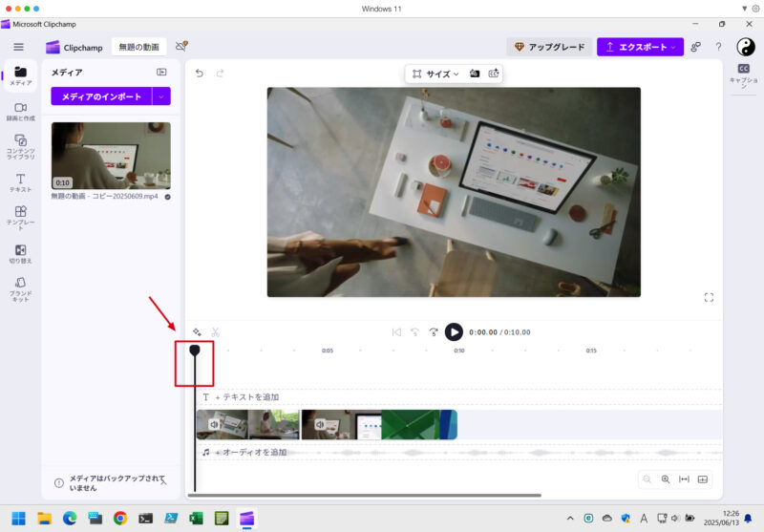This screenshot has width=764, height=532.
Task: Click the undo arrow
Action: (x=200, y=74)
